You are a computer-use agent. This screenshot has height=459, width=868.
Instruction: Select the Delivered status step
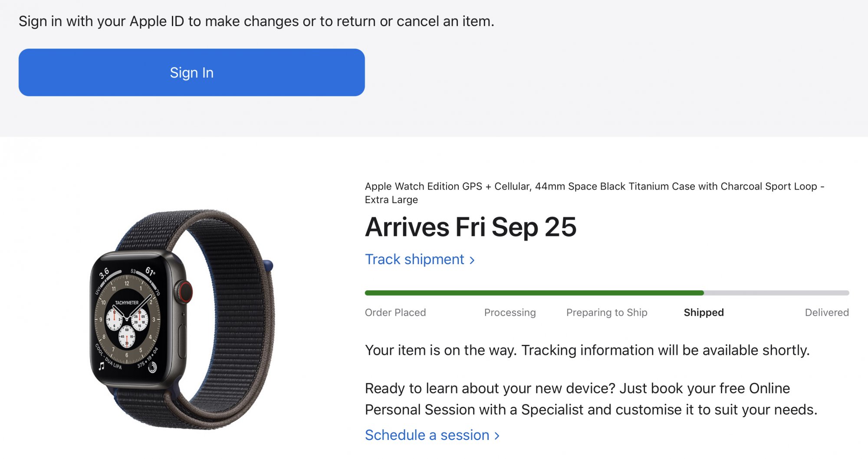click(826, 313)
